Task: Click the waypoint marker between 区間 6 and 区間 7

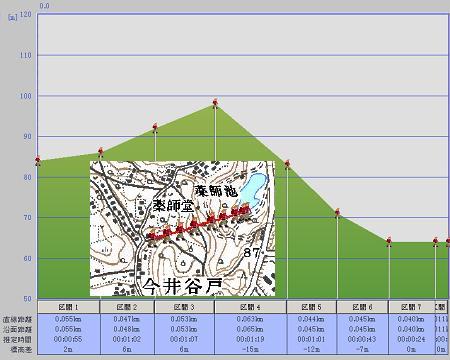Action: tap(389, 241)
